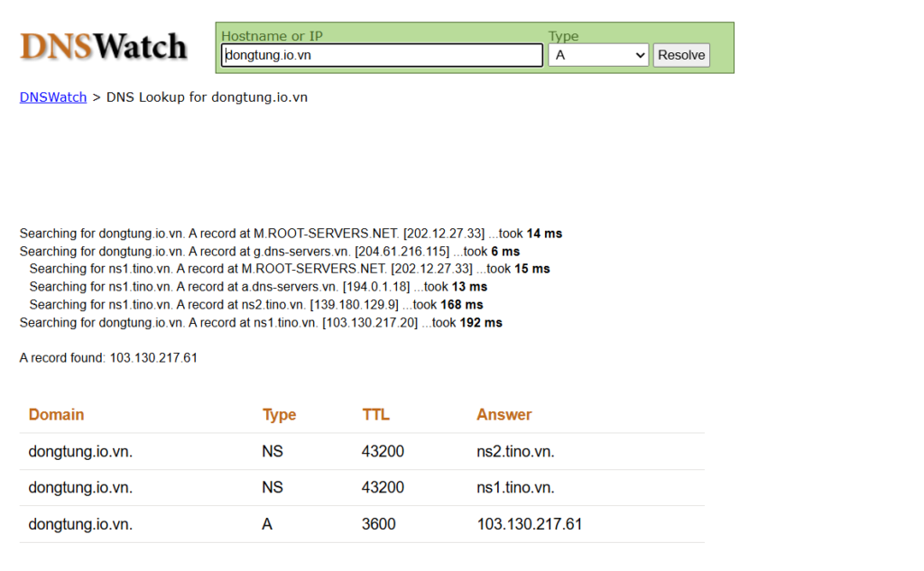924x571 pixels.
Task: Select the g.dns-servers.vn lookup line
Action: 270,252
